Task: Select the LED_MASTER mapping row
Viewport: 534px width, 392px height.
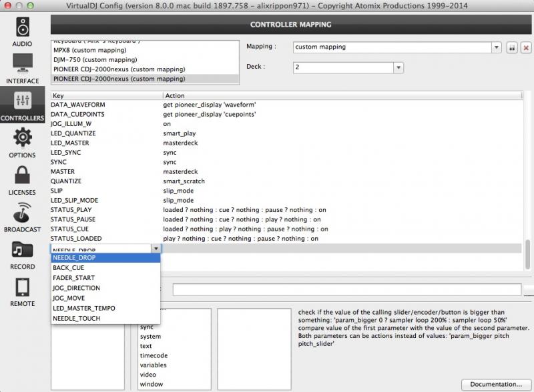Action: [286, 143]
